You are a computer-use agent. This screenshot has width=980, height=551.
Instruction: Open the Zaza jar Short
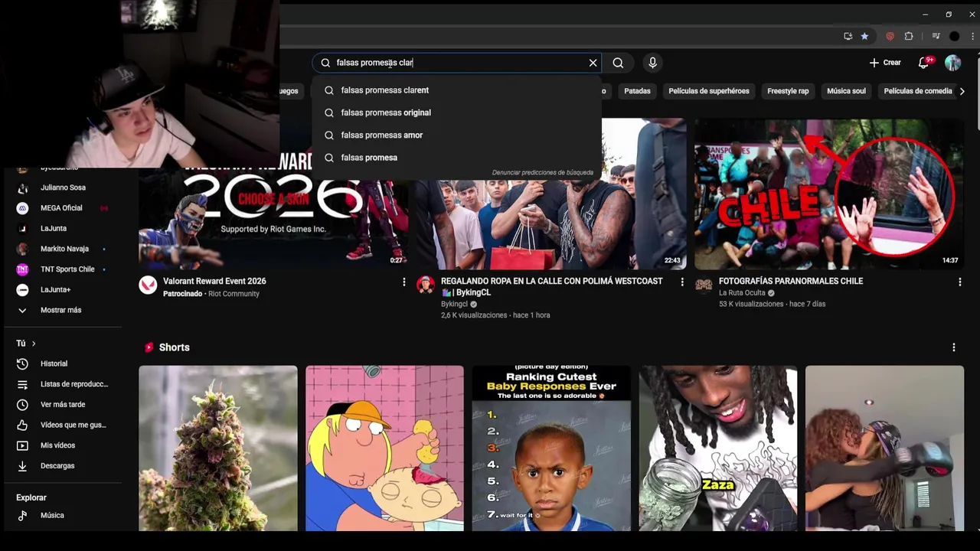718,448
